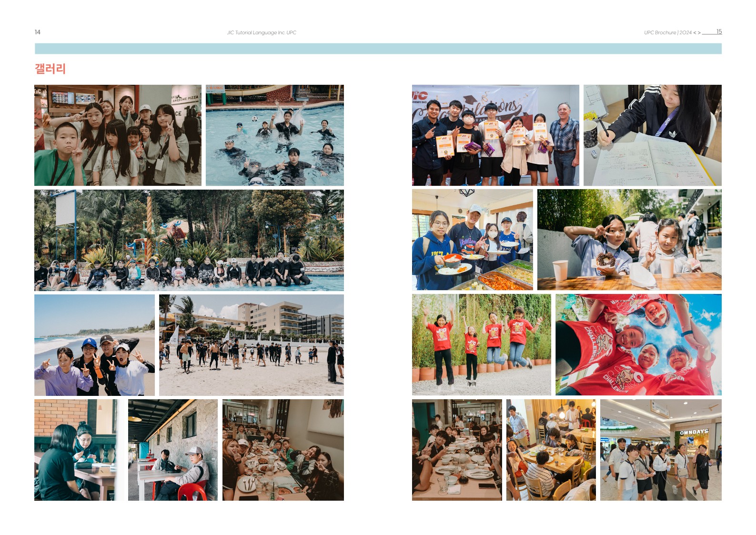The image size is (756, 535).
Task: Open the graduation certificate group photo
Action: click(495, 135)
